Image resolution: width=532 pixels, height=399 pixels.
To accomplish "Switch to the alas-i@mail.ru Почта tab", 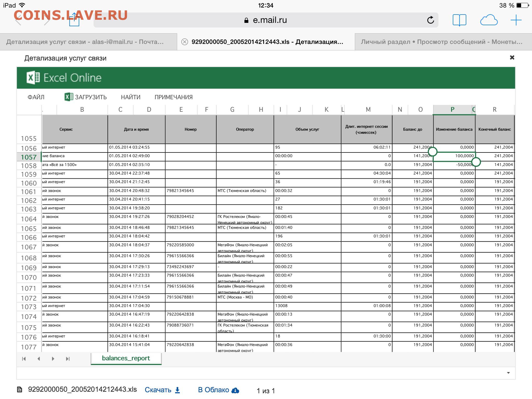I will [x=88, y=42].
